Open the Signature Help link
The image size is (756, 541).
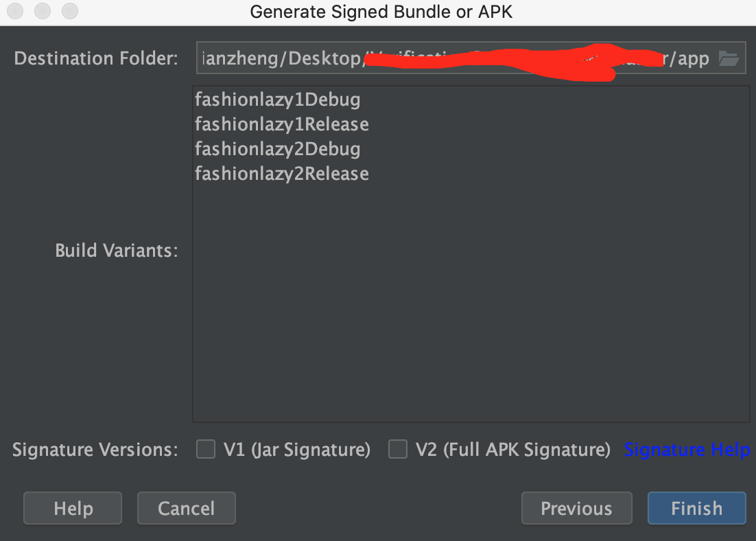687,450
